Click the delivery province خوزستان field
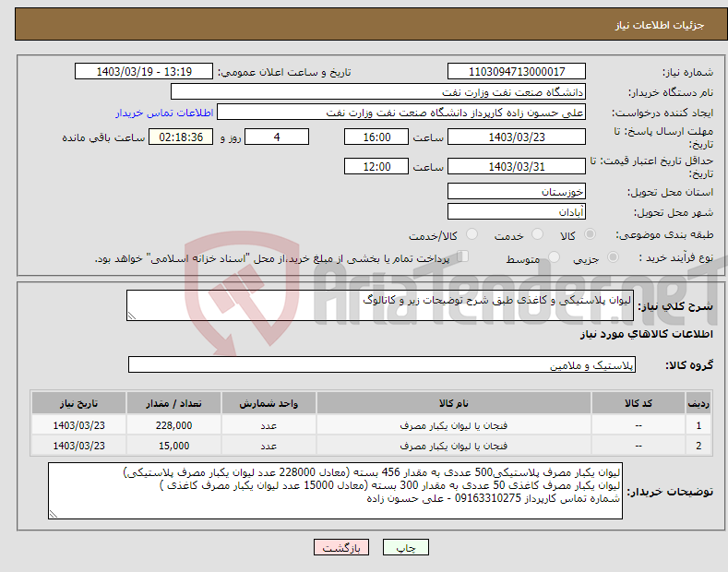The image size is (728, 572). coord(517,191)
